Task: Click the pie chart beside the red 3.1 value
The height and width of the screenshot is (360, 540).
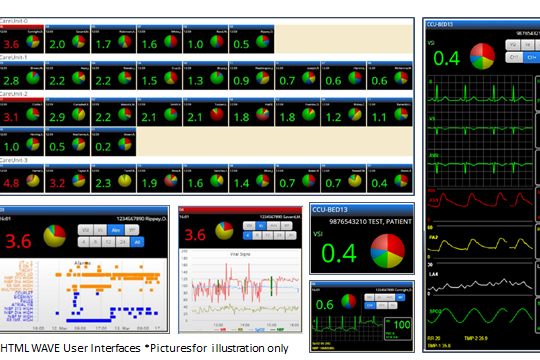Action: [x=33, y=114]
